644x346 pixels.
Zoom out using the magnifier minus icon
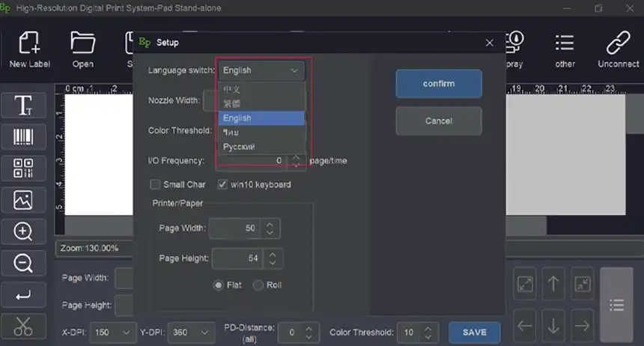[23, 264]
